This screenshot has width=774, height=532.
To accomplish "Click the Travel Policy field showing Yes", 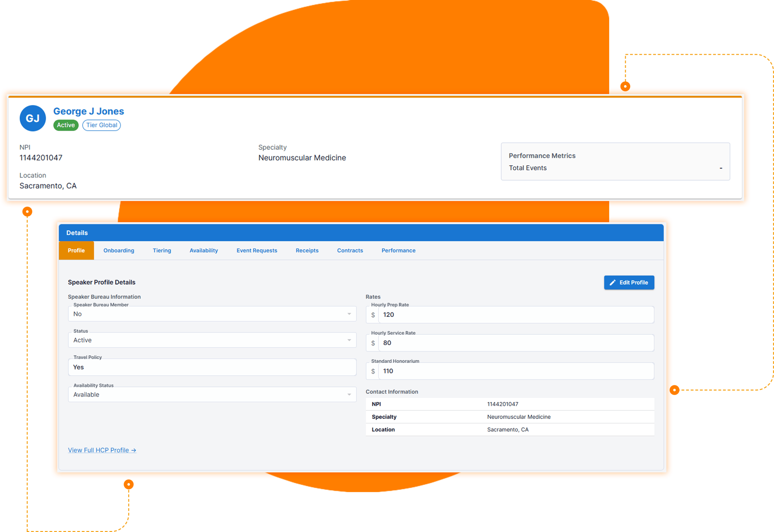I will tap(212, 367).
